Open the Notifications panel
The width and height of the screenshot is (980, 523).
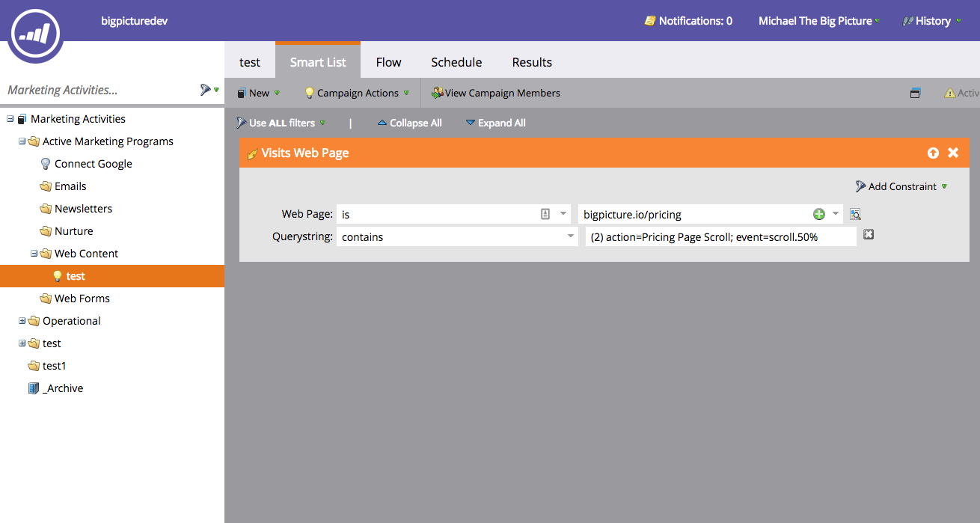click(688, 21)
